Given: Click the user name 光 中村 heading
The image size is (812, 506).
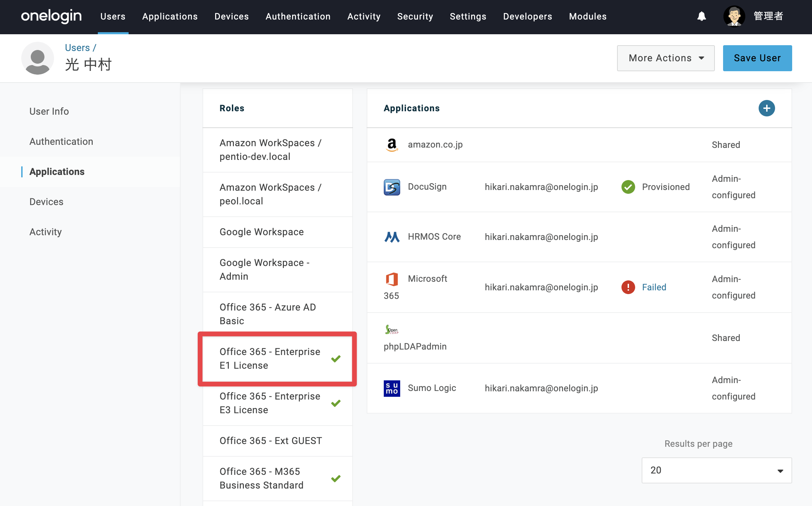Looking at the screenshot, I should point(88,64).
